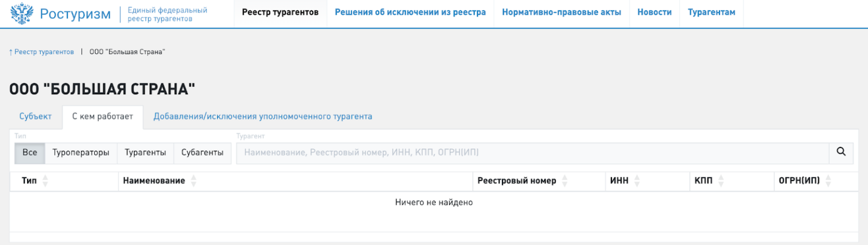Filter by Субагенты type
Viewport: 868px width, 245px height.
202,153
